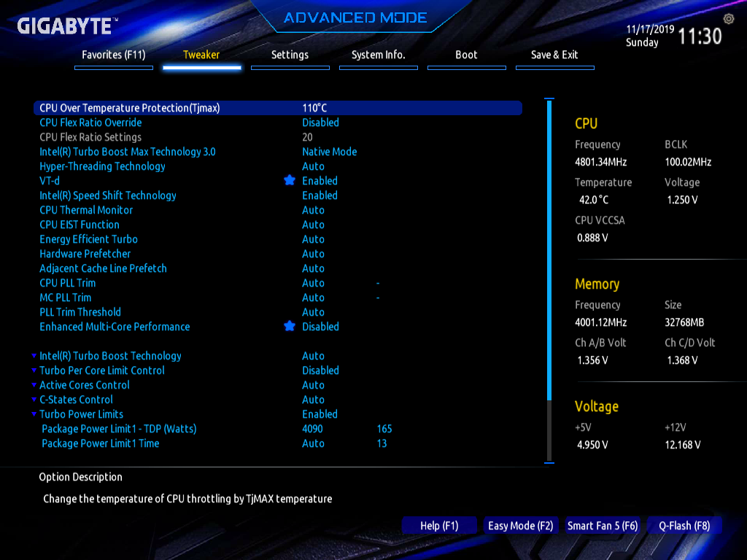Select Energy Efficient Turbo setting
This screenshot has height=560, width=747.
point(88,239)
